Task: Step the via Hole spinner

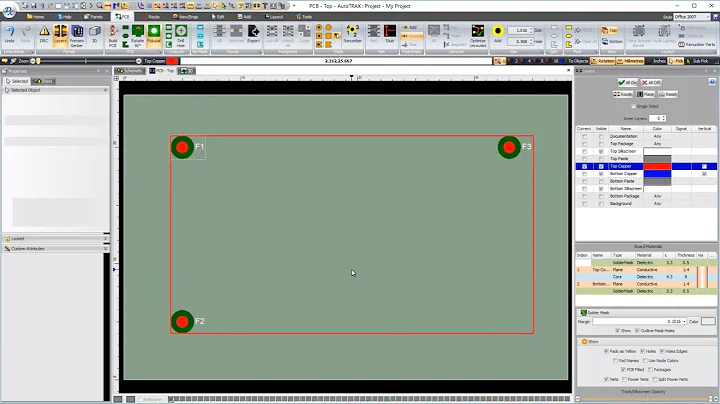Action: 531,41
